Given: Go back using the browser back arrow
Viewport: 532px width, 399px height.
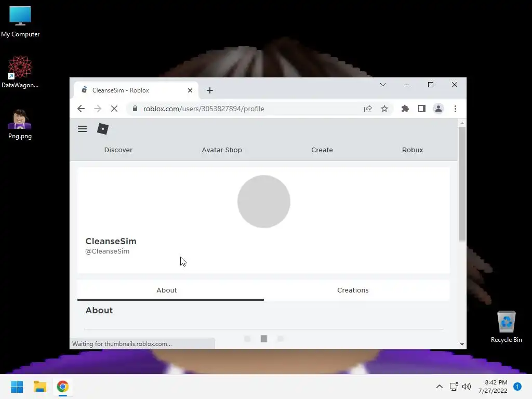Looking at the screenshot, I should tap(81, 109).
